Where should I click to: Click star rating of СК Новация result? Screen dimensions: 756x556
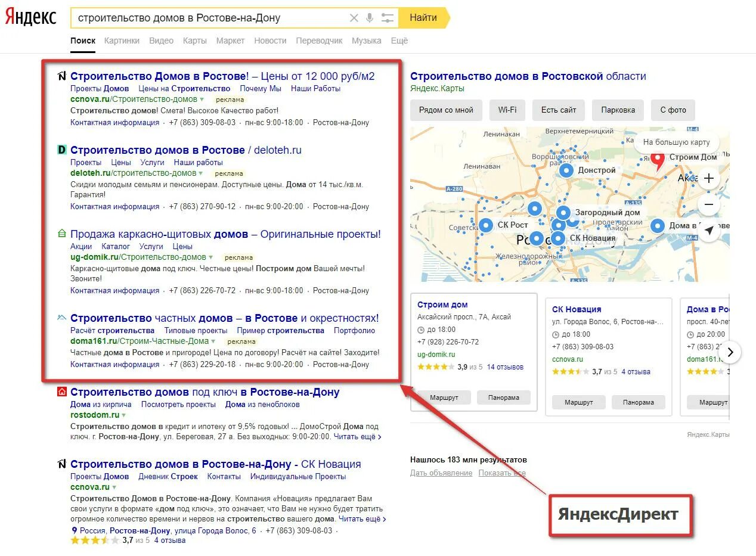click(x=95, y=541)
